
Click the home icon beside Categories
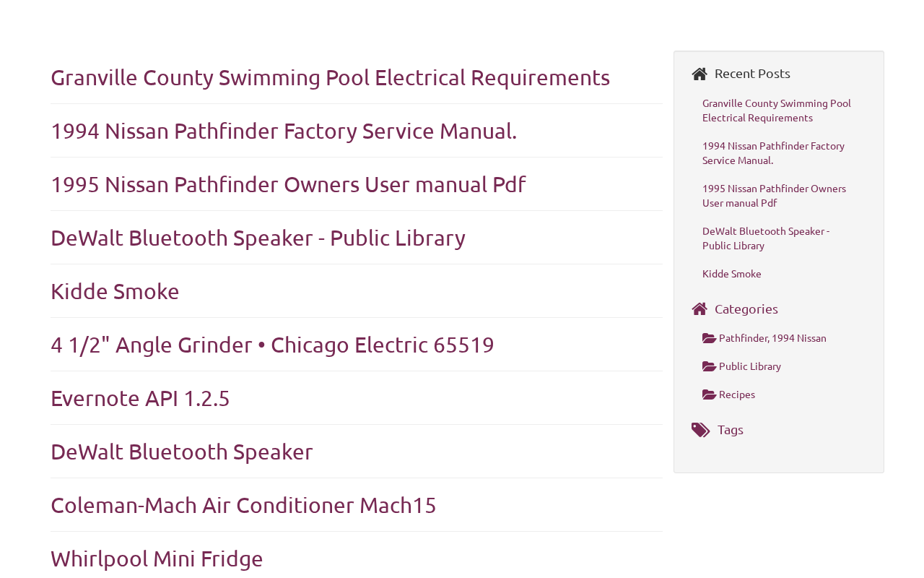pos(699,309)
